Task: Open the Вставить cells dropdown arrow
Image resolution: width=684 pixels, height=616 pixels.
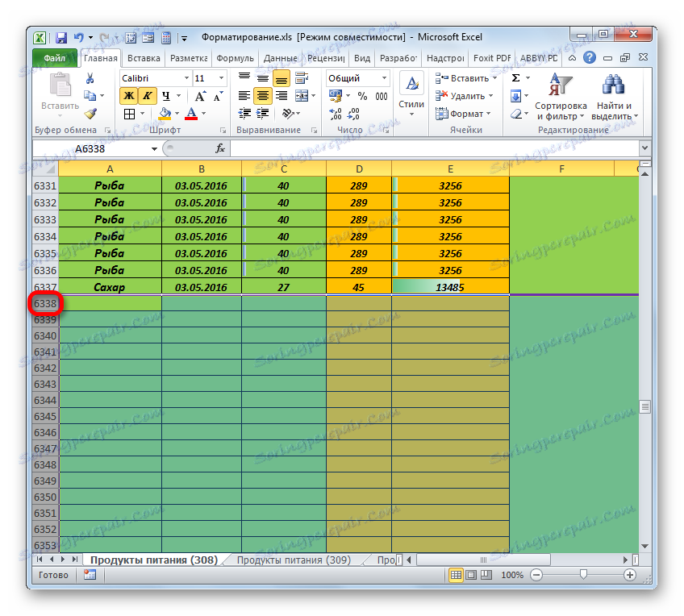Action: tap(494, 78)
